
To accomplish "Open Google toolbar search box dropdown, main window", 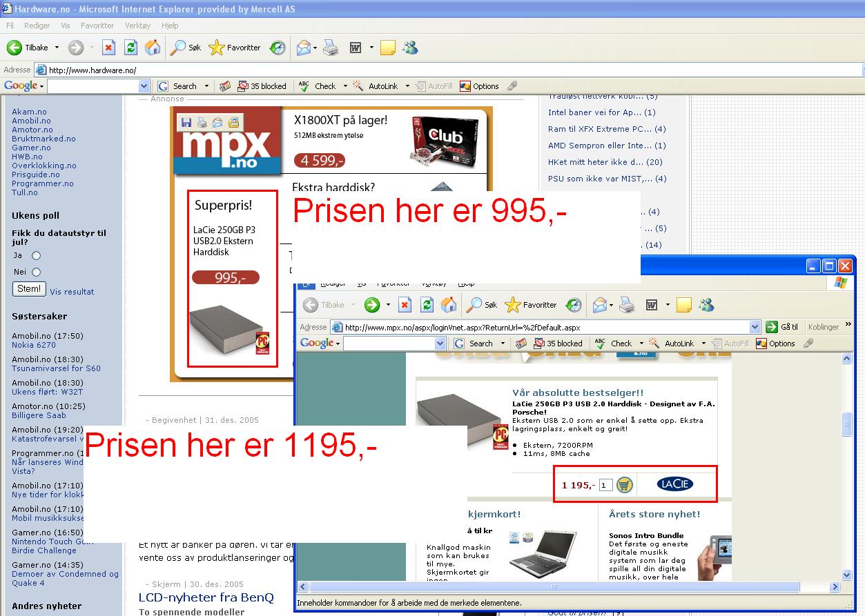I will [x=144, y=86].
